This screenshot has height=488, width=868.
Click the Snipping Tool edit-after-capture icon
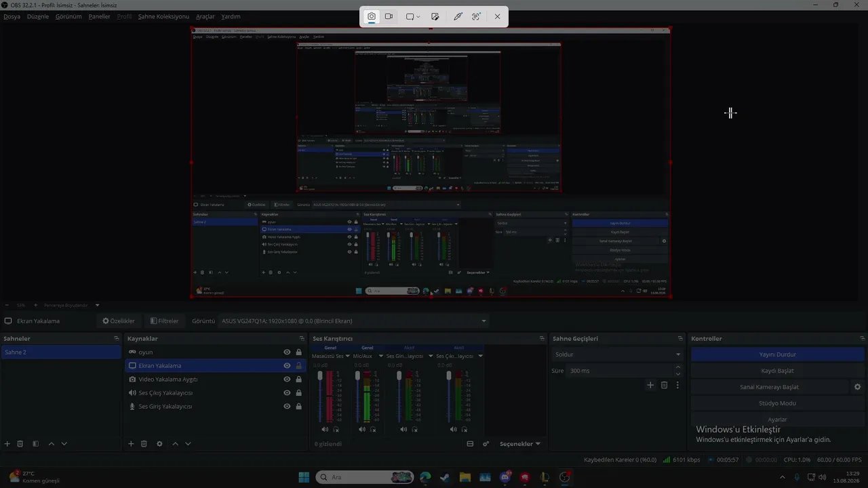point(435,16)
